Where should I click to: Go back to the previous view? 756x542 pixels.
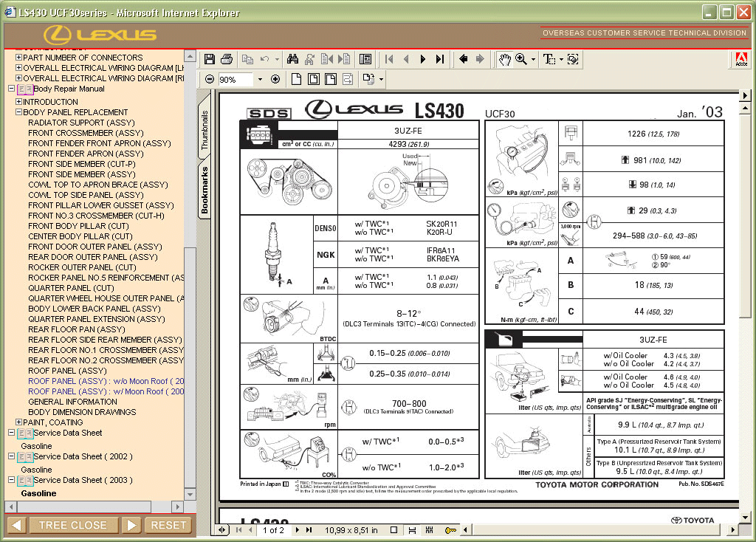(x=464, y=59)
